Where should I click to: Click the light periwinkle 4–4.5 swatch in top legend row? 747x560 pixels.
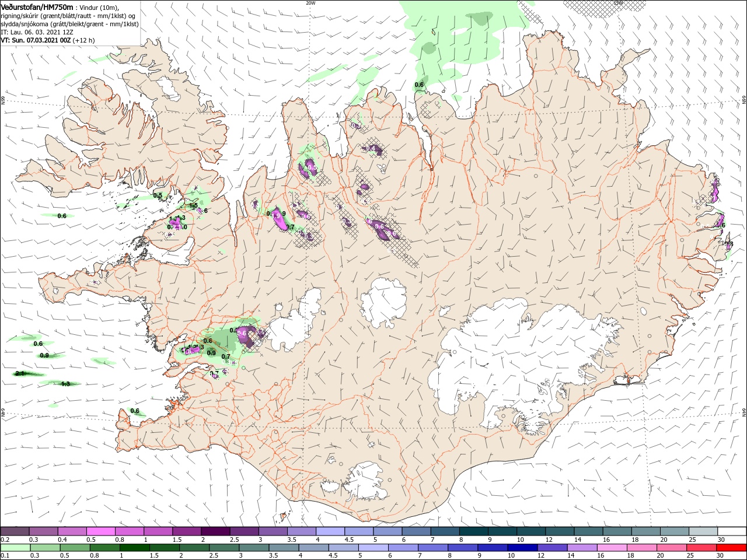[x=330, y=531]
